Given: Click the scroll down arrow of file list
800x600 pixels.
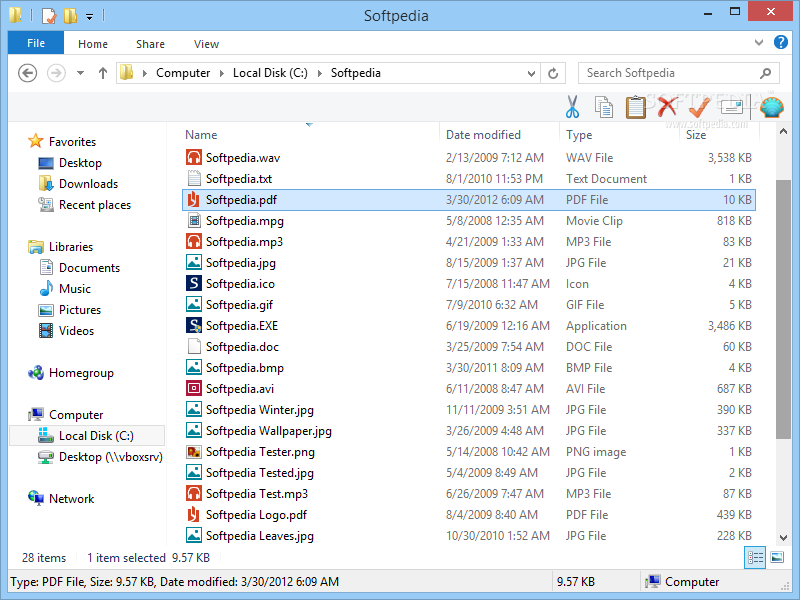Looking at the screenshot, I should (x=783, y=537).
